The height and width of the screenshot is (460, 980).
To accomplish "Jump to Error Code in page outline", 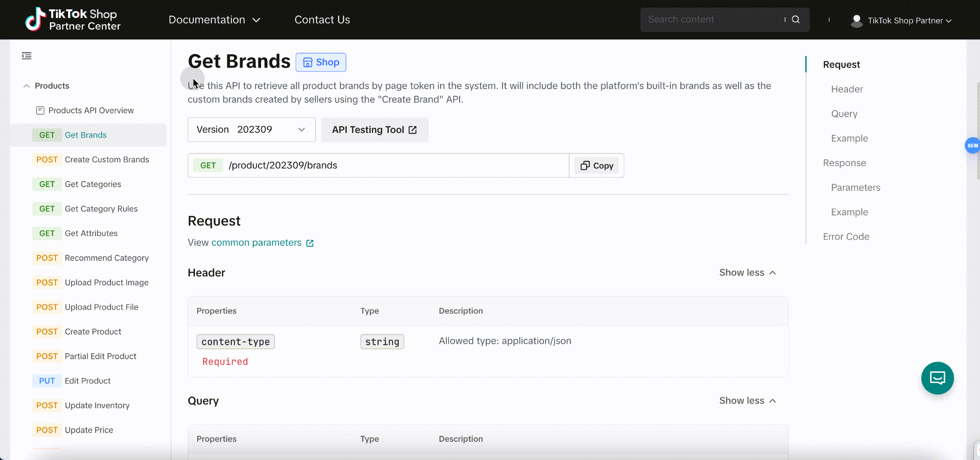I will coord(846,237).
